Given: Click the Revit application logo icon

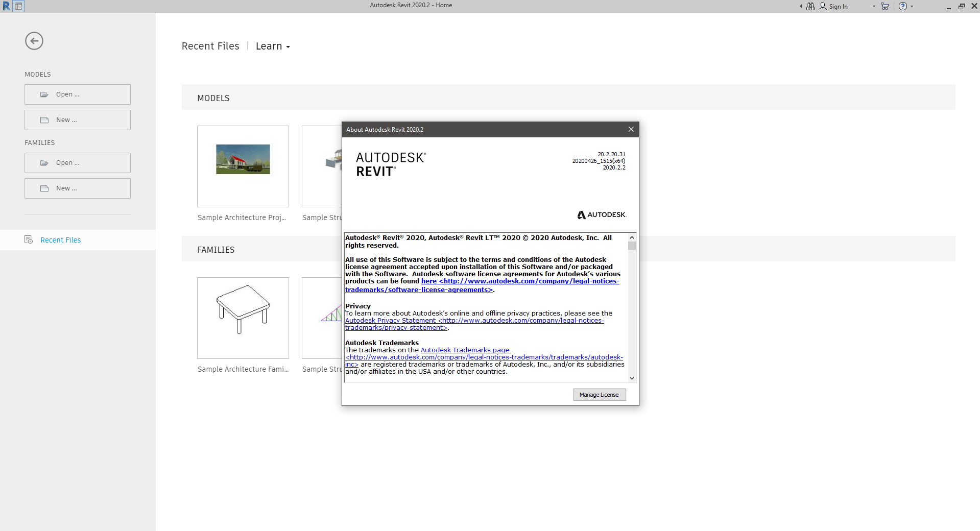Looking at the screenshot, I should (6, 6).
